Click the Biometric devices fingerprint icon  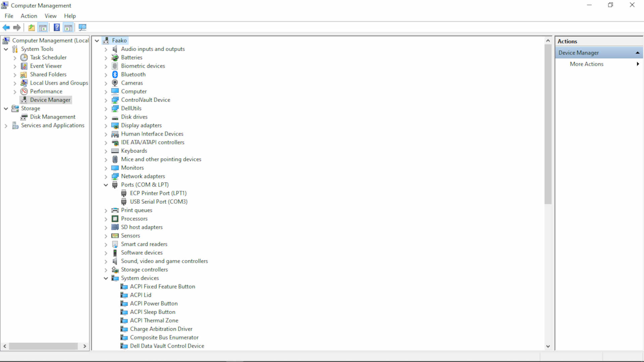coord(115,66)
